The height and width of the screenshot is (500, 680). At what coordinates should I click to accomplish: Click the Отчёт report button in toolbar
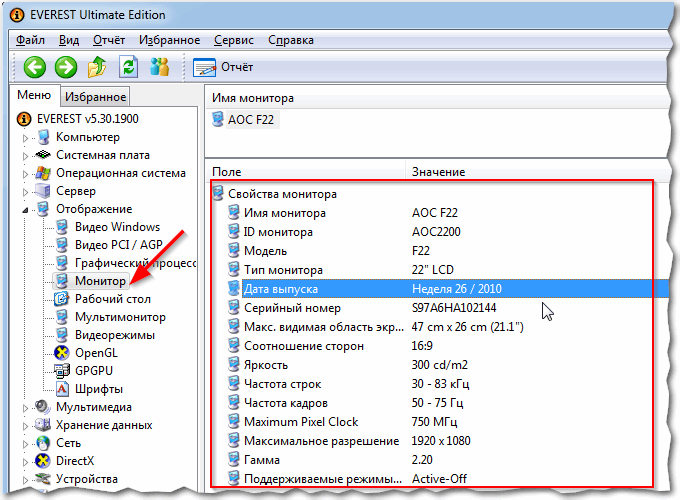click(x=224, y=67)
